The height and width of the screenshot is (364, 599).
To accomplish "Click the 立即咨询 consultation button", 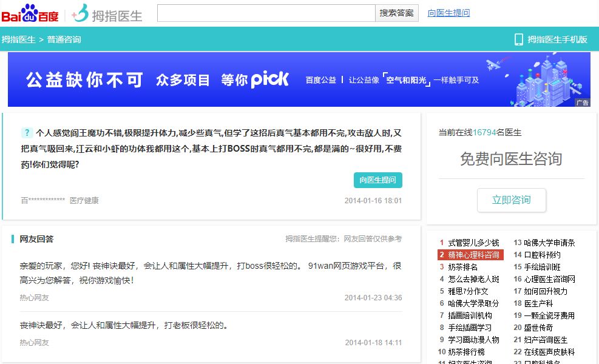I will click(x=511, y=200).
